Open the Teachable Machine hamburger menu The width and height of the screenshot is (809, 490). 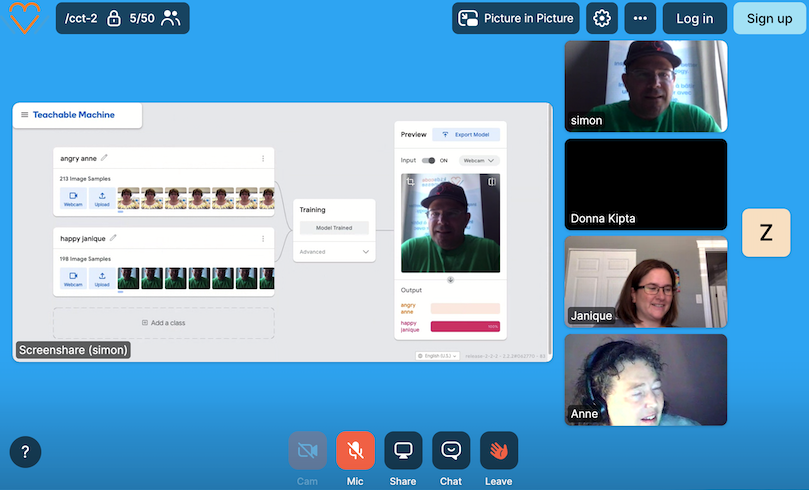(24, 115)
